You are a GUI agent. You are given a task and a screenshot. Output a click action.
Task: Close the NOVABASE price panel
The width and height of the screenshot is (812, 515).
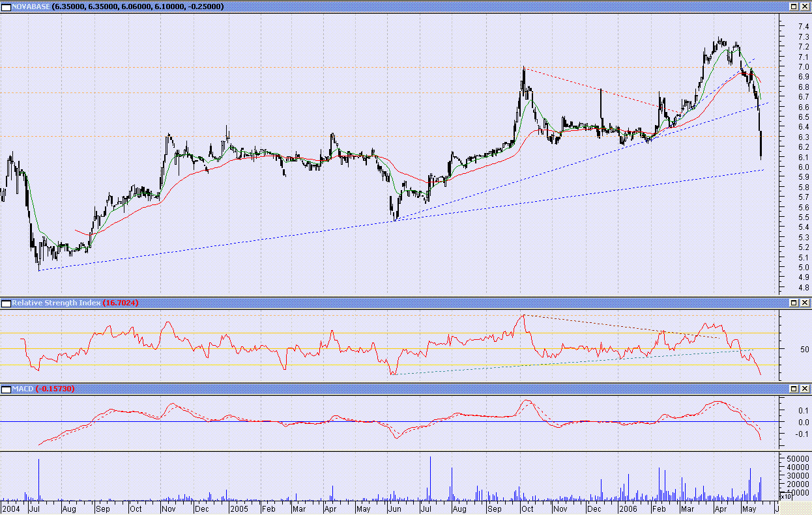coord(804,7)
